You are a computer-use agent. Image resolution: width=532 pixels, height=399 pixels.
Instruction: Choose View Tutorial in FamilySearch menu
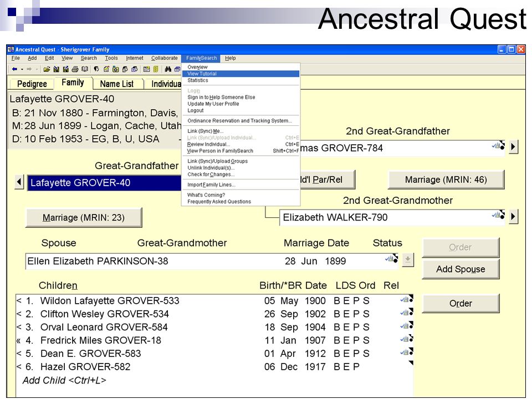(241, 74)
